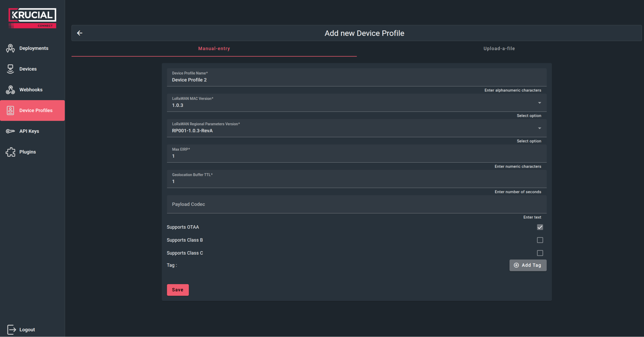Select the Devices sidebar icon

pyautogui.click(x=10, y=69)
